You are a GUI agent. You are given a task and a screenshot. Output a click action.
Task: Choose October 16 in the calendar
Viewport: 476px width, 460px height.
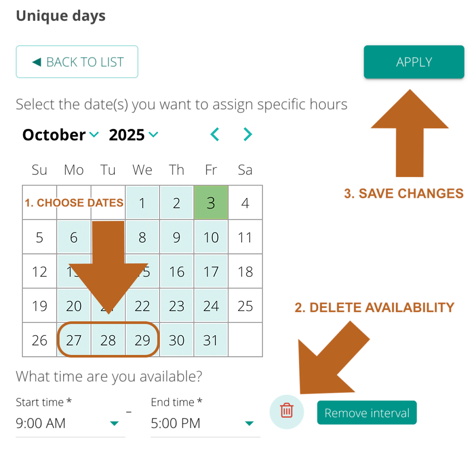click(x=176, y=272)
